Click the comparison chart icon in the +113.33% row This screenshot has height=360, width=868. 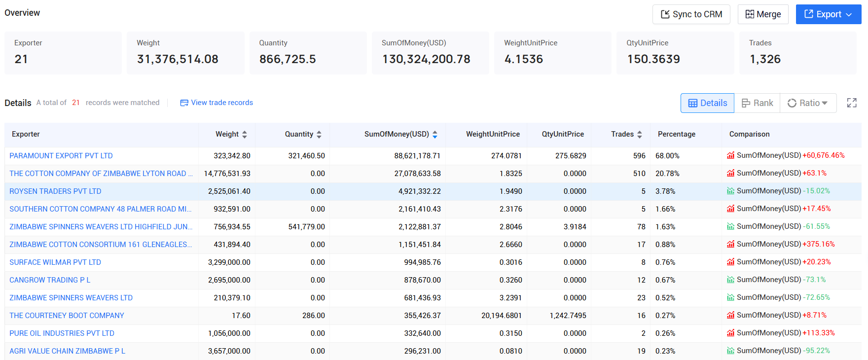tap(730, 333)
